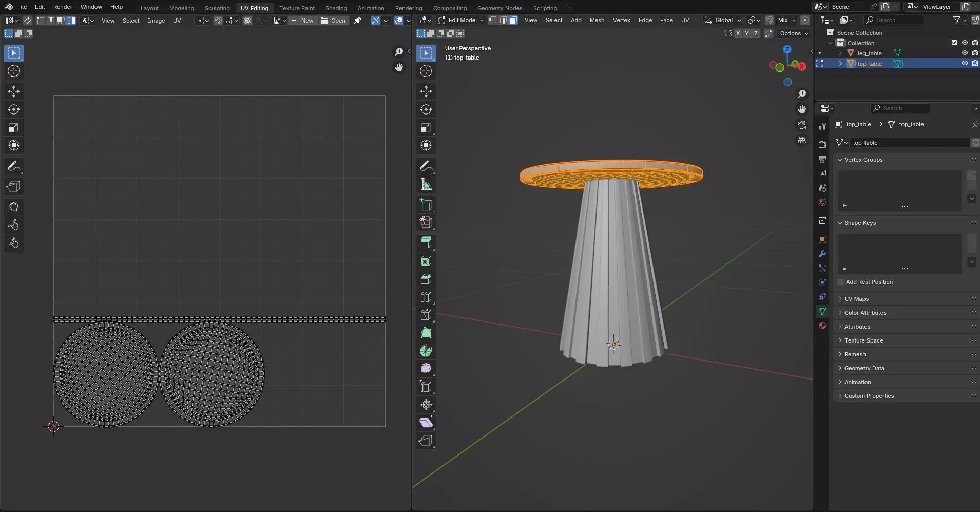Viewport: 980px width, 512px height.
Task: Select the Shear tool
Action: pos(426,422)
